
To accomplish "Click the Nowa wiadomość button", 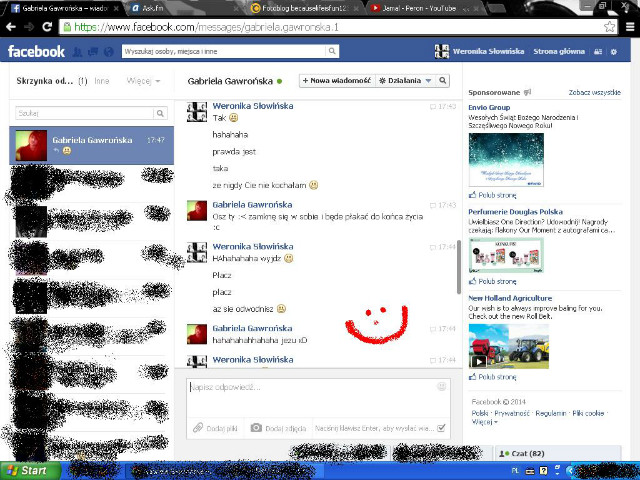I will pyautogui.click(x=337, y=80).
